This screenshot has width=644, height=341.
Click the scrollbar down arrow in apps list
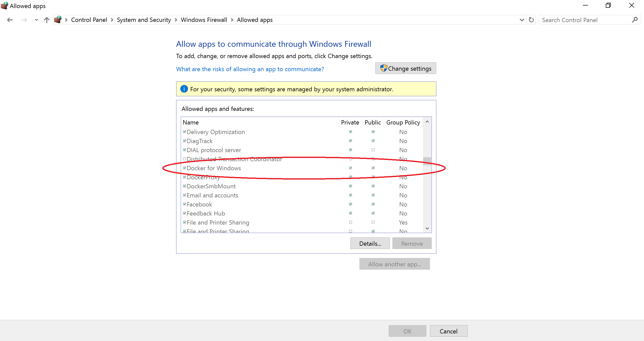427,228
